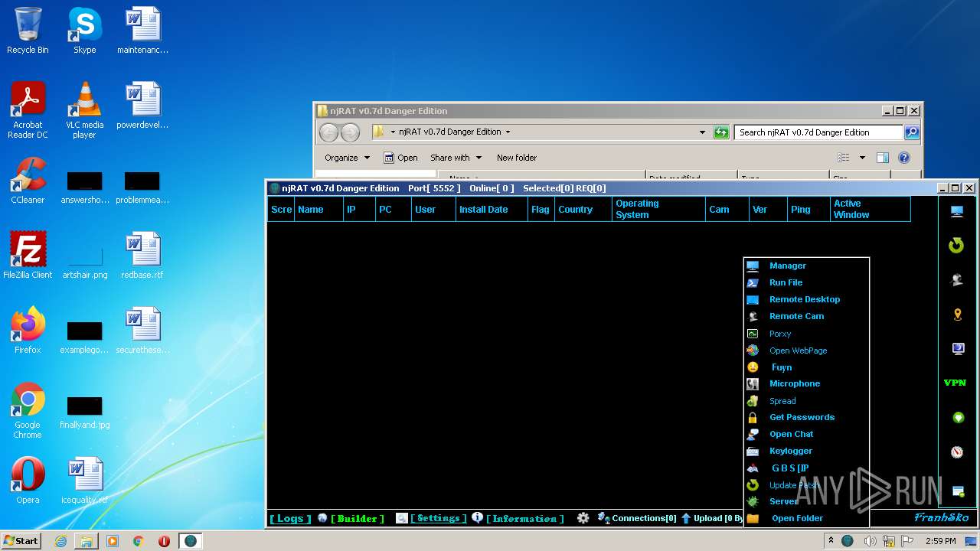
Task: Open the Logs link
Action: (x=290, y=518)
